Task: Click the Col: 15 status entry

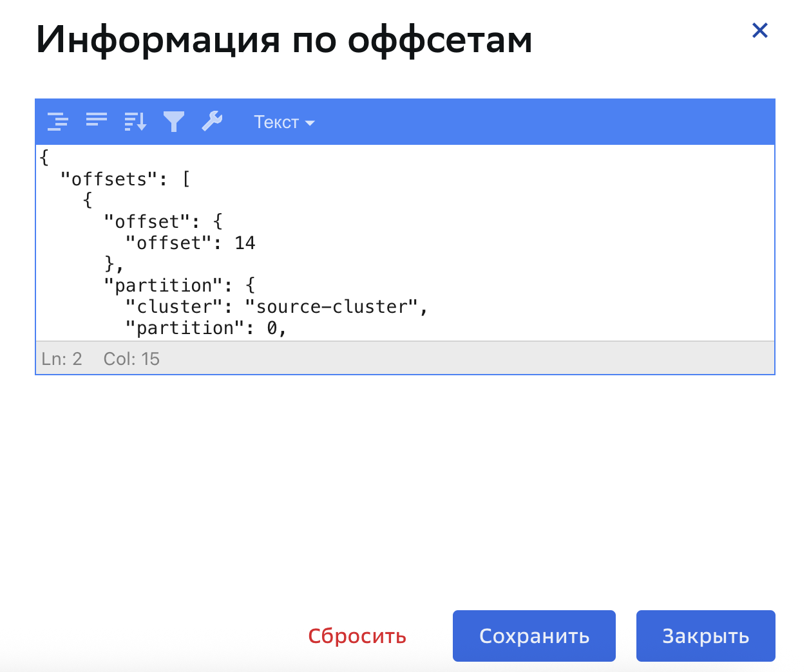Action: coord(131,359)
